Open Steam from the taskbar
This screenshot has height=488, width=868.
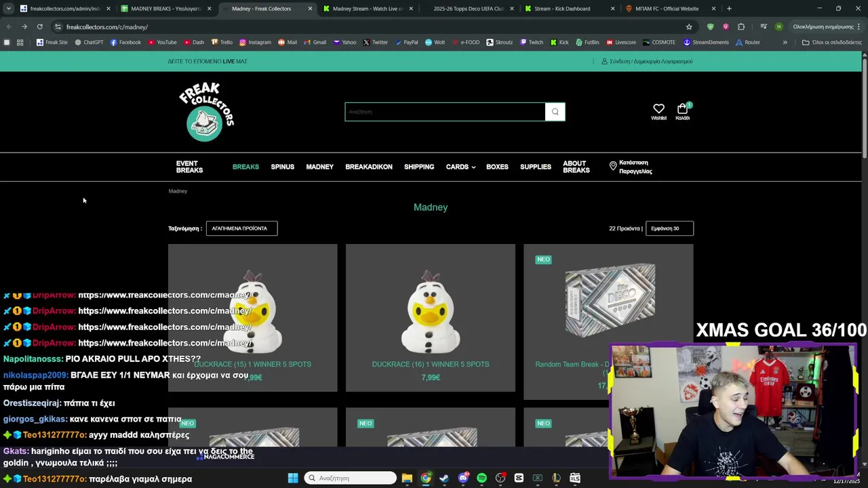(444, 478)
